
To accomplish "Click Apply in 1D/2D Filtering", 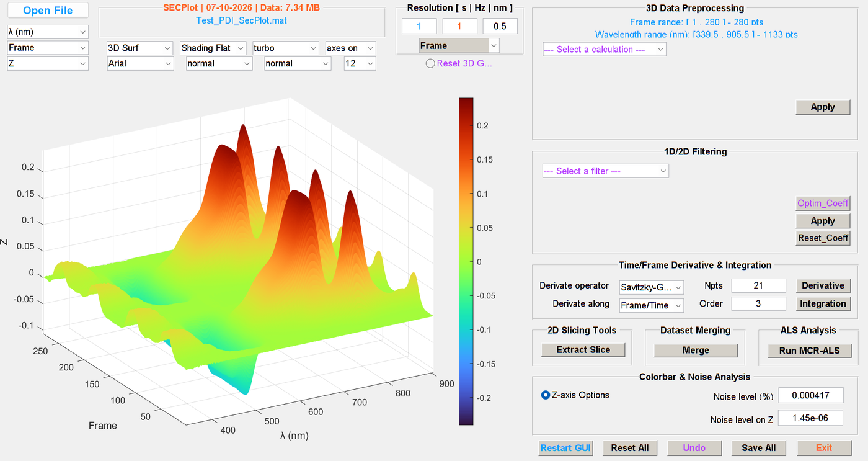I will point(823,220).
